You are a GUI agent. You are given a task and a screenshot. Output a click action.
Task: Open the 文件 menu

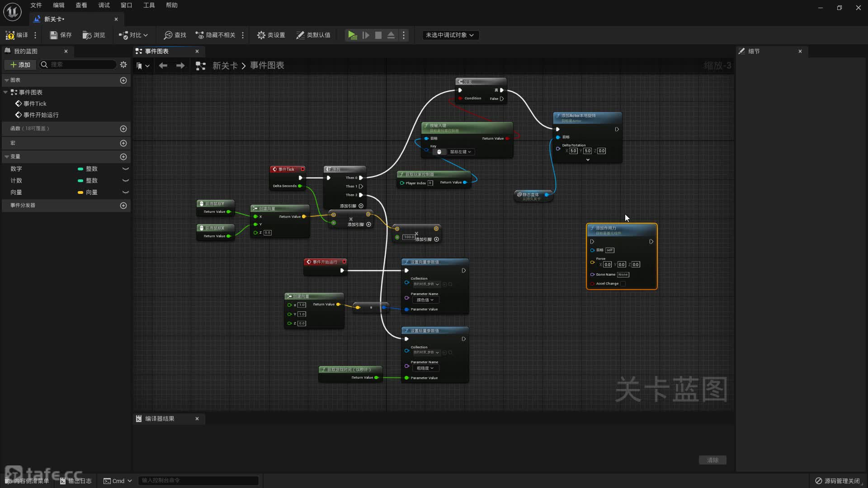[36, 5]
